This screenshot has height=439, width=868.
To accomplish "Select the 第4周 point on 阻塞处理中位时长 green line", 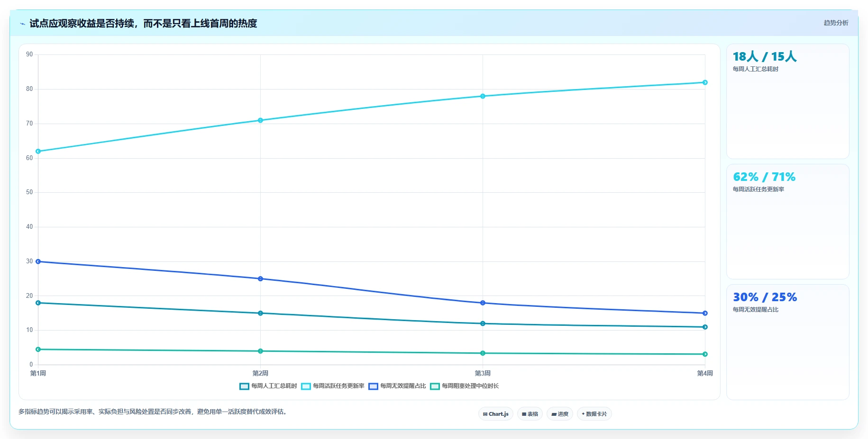I will tap(705, 354).
